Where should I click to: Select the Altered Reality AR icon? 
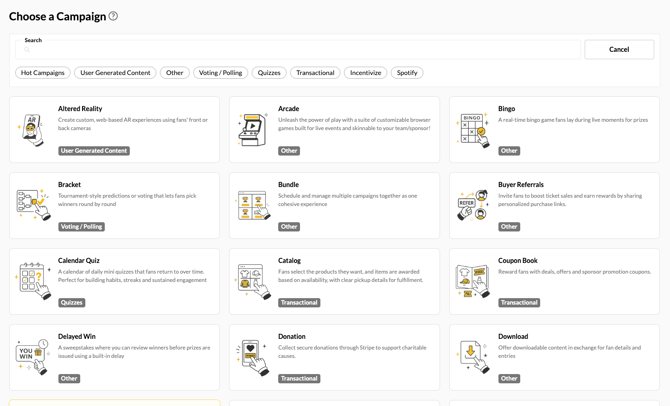coord(33,130)
